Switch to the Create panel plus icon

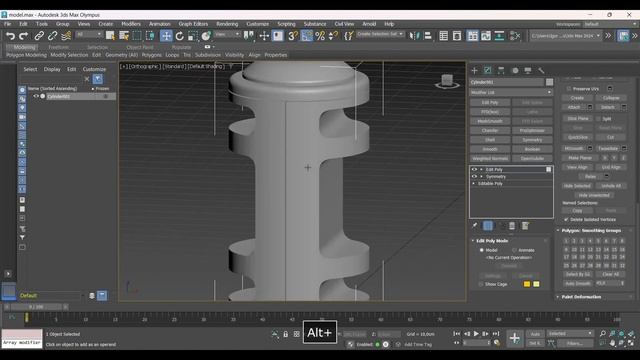[x=474, y=70]
